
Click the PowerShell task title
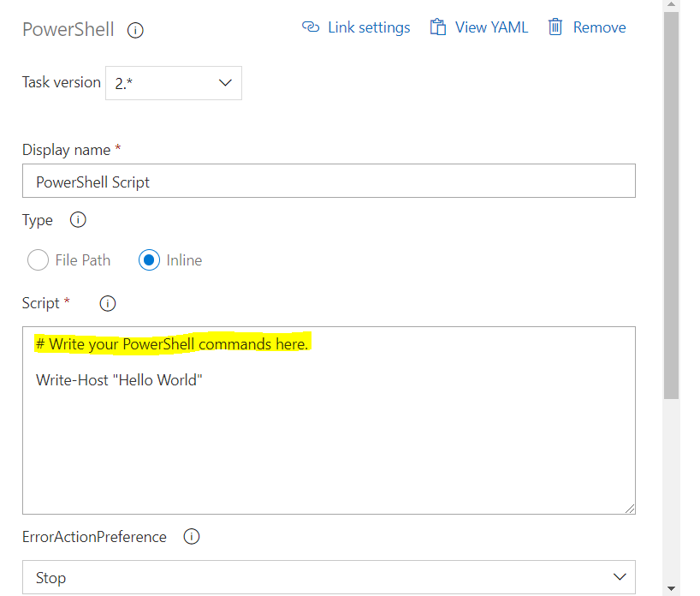pos(68,29)
